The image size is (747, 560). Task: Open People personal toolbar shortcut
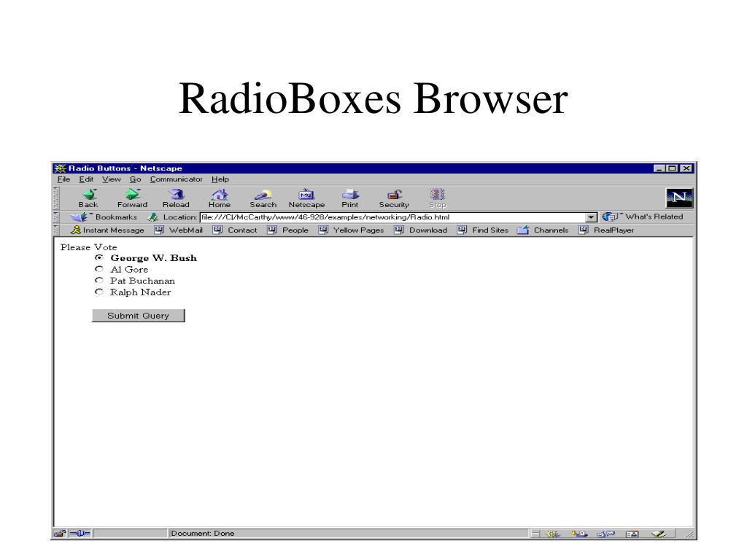coord(287,230)
